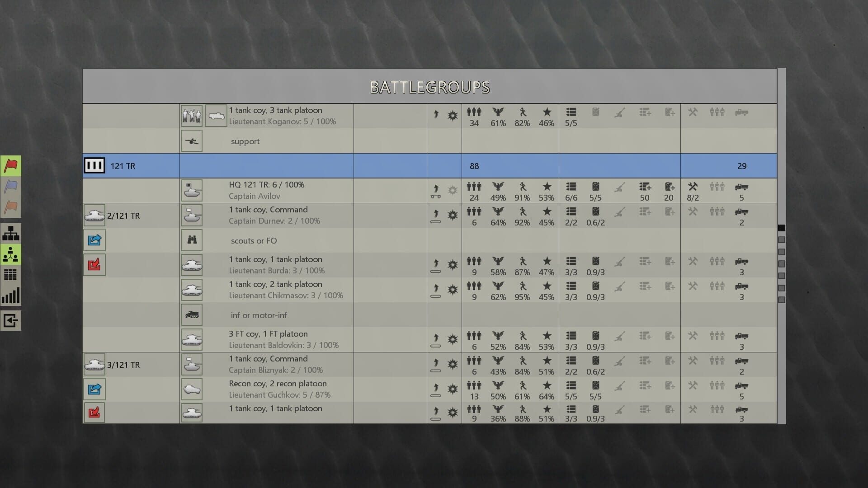Collapse the 121 TR regiment row
The width and height of the screenshot is (868, 488).
(x=94, y=165)
